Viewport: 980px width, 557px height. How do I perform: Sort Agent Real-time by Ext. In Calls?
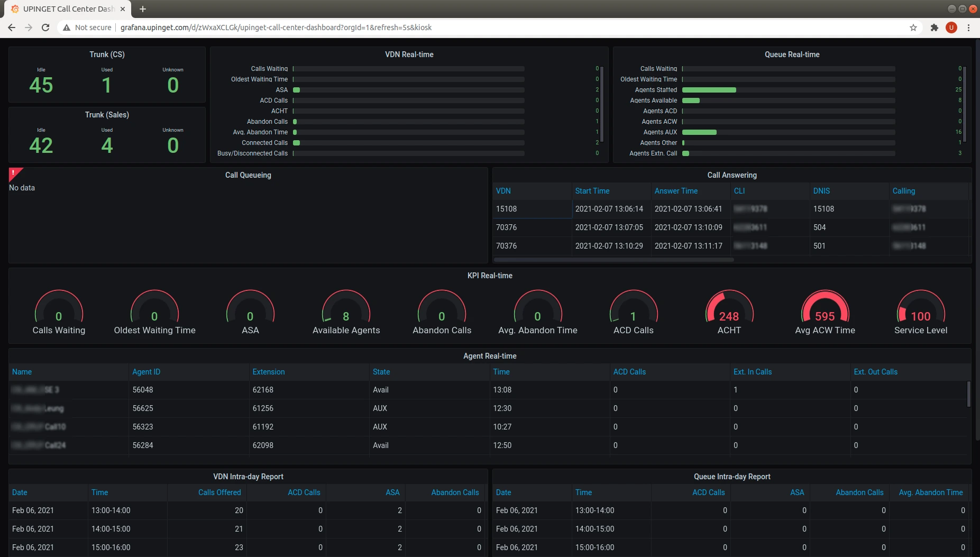click(x=752, y=372)
